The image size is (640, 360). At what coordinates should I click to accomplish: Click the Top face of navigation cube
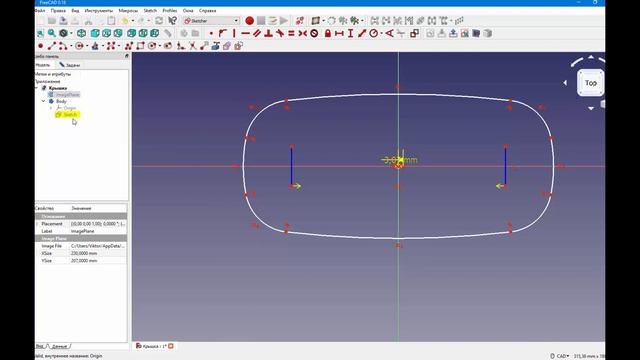(591, 83)
